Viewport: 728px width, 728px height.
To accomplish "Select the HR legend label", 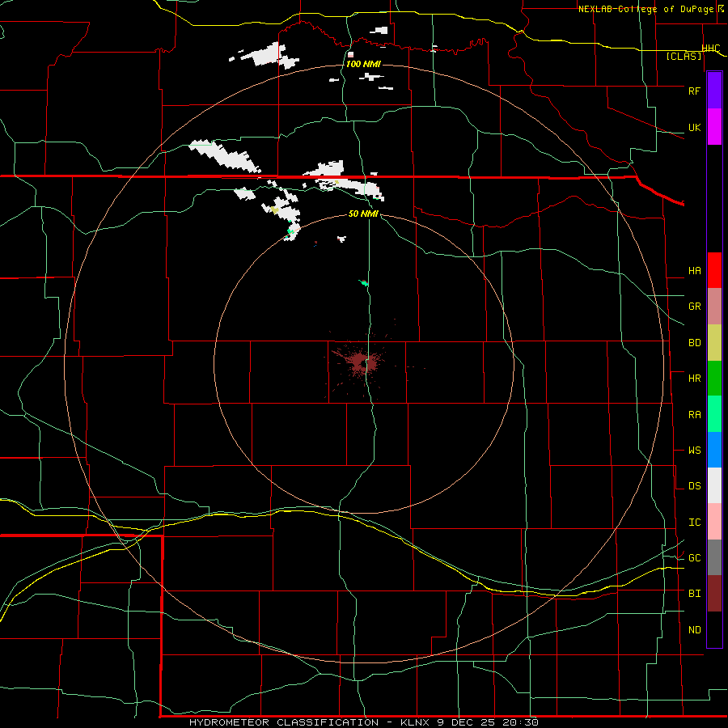I will (694, 378).
